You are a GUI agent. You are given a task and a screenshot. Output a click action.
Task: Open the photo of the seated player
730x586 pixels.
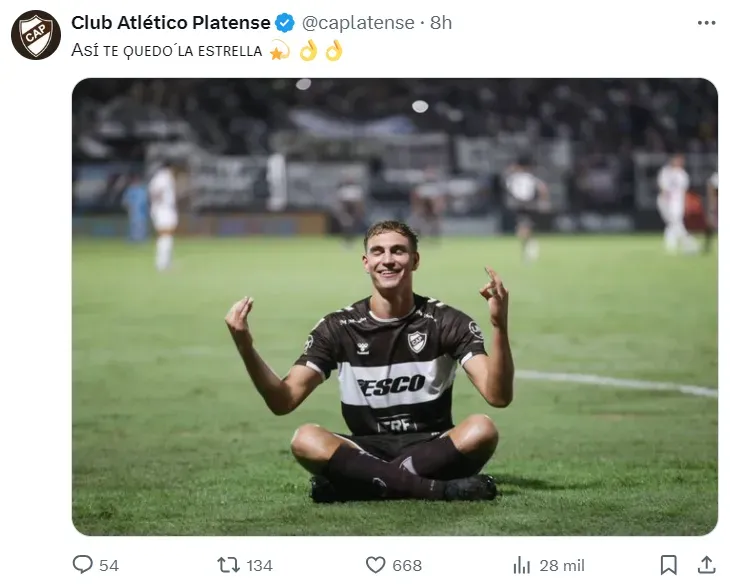pyautogui.click(x=394, y=306)
